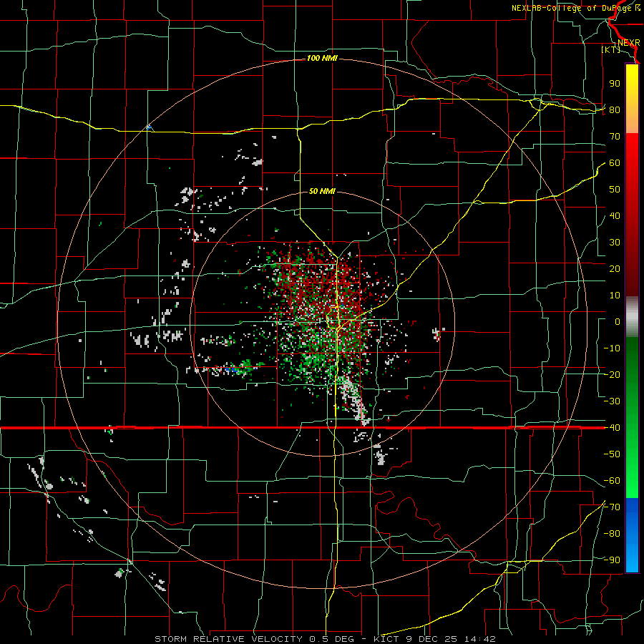Screen dimensions: 644x644
Task: Select the -70 value on velocity scale
Action: point(612,507)
